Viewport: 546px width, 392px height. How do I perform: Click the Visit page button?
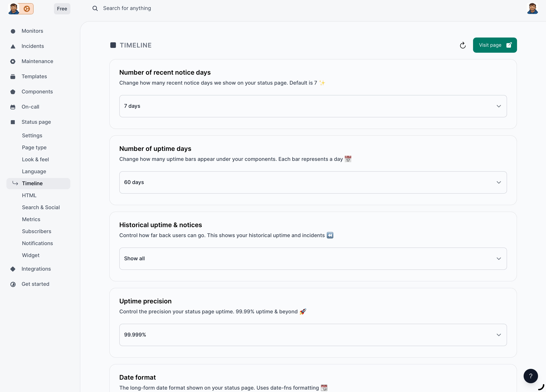click(495, 45)
